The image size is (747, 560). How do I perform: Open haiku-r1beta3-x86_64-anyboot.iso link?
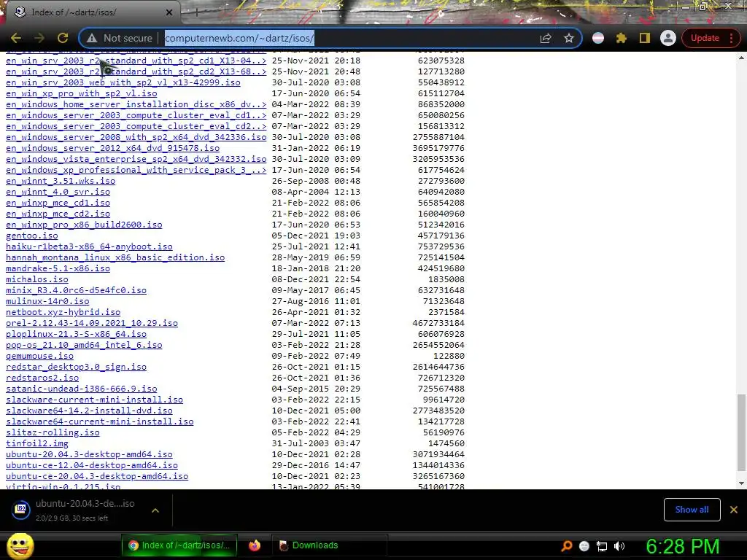pyautogui.click(x=89, y=246)
